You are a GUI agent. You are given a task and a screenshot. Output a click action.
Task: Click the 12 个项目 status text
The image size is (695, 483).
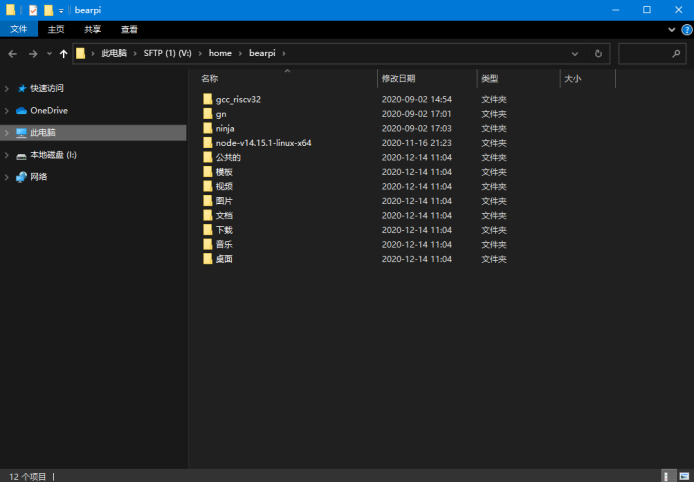coord(27,477)
